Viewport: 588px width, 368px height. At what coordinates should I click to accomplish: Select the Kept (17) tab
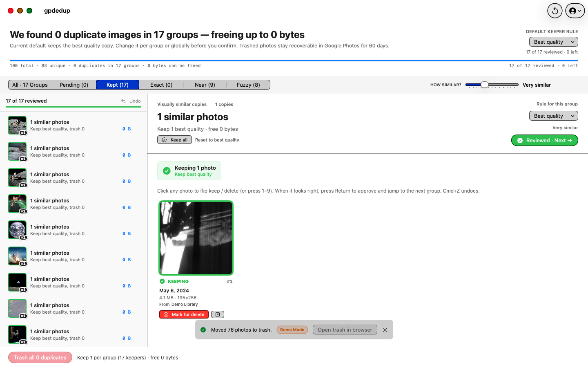pyautogui.click(x=118, y=85)
